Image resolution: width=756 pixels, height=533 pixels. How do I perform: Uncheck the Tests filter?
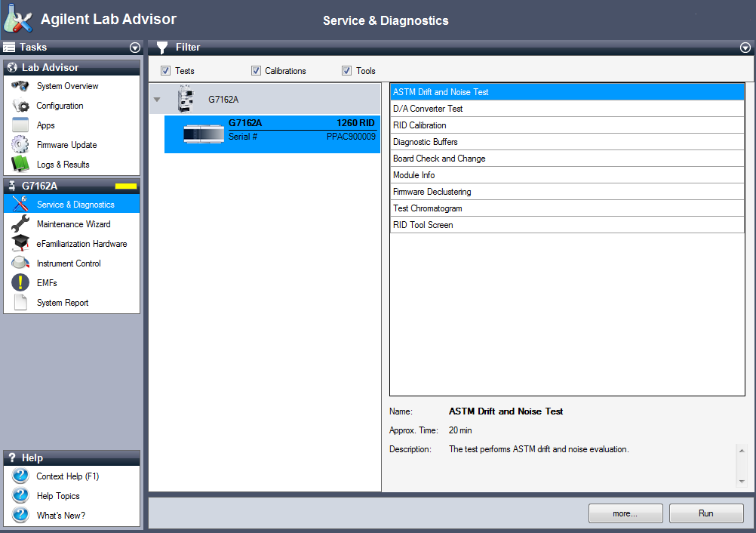pos(164,70)
